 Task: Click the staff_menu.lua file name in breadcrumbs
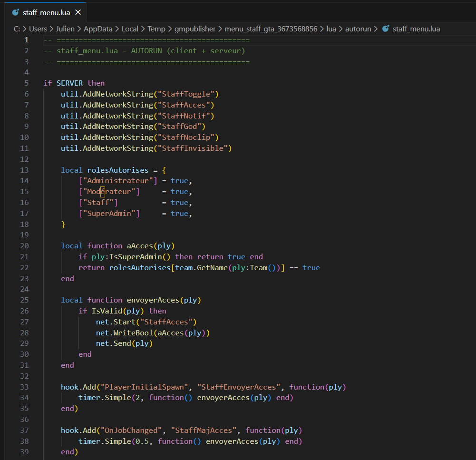pyautogui.click(x=416, y=29)
